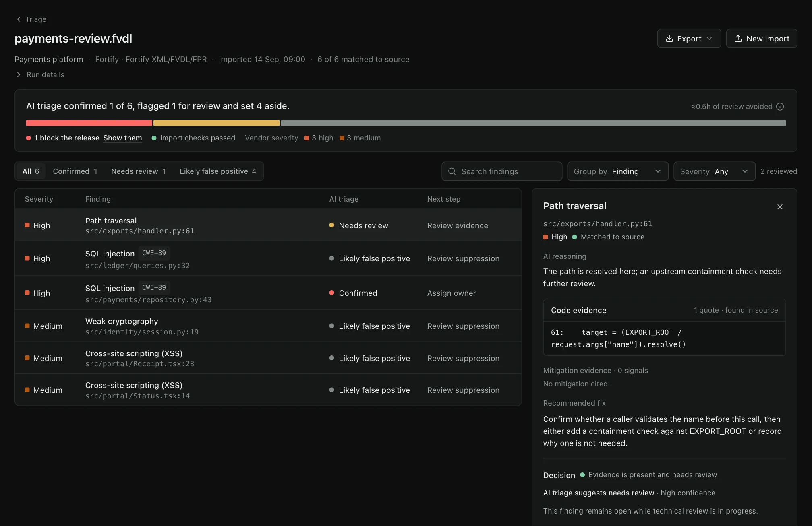Click Import checks passed status
Image resolution: width=812 pixels, height=526 pixels.
pos(193,138)
